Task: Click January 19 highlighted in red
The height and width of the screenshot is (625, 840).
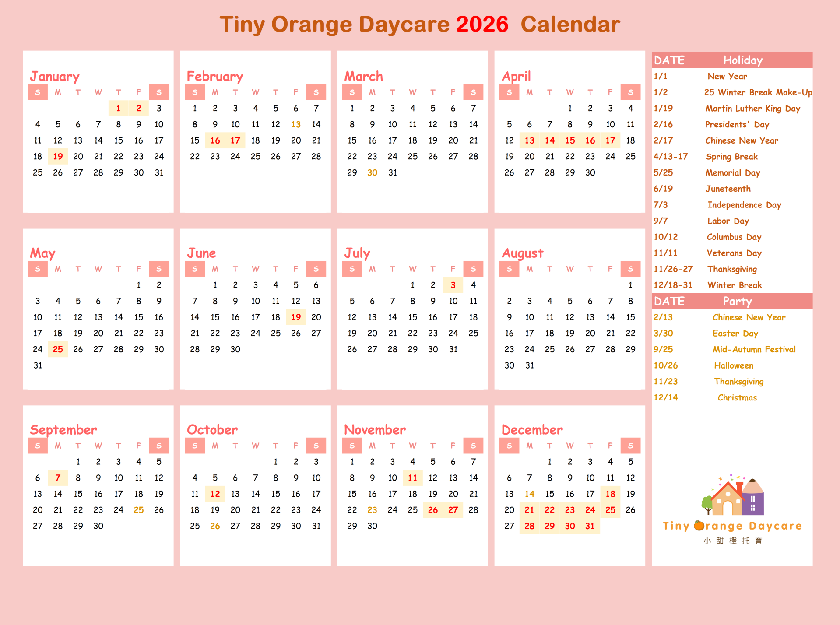Action: tap(58, 157)
